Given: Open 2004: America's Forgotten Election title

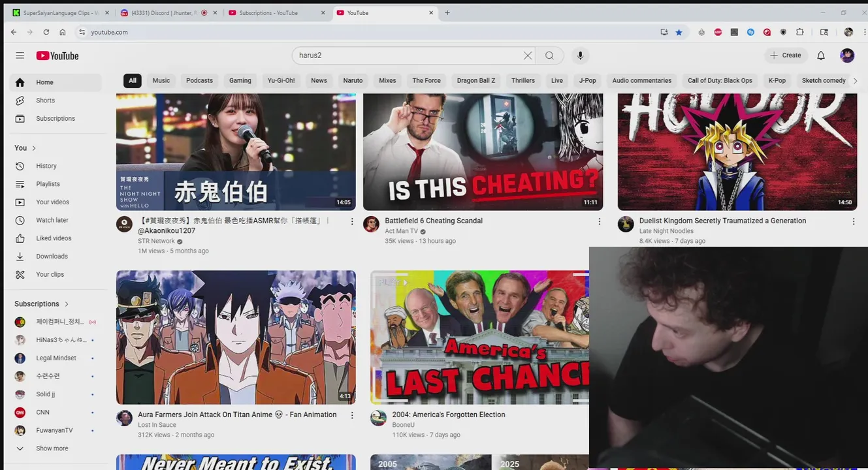Looking at the screenshot, I should click(449, 415).
